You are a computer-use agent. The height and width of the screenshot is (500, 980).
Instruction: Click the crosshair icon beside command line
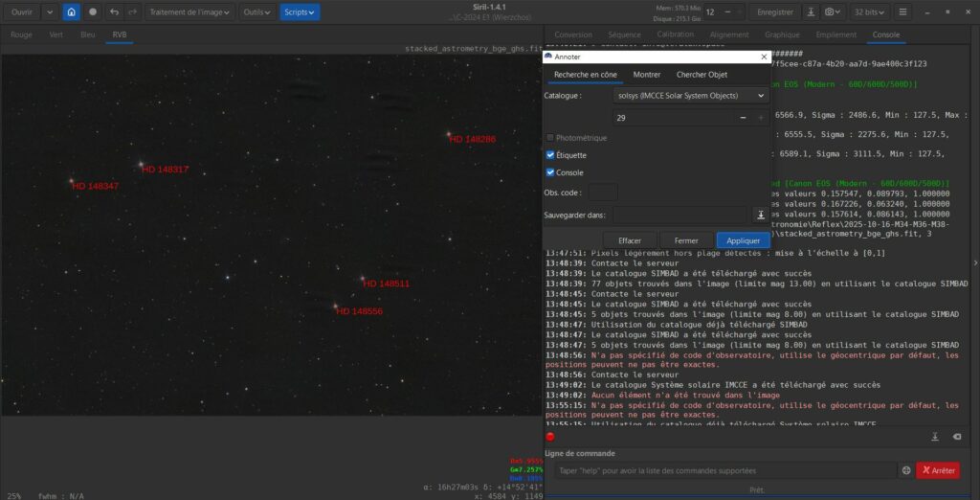(x=905, y=470)
